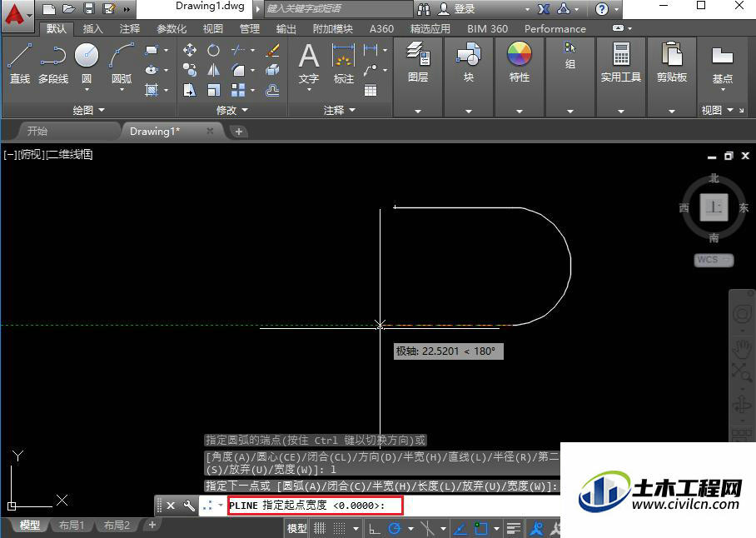The height and width of the screenshot is (538, 756).
Task: Switch to the 布局1 layout tab
Action: (72, 525)
